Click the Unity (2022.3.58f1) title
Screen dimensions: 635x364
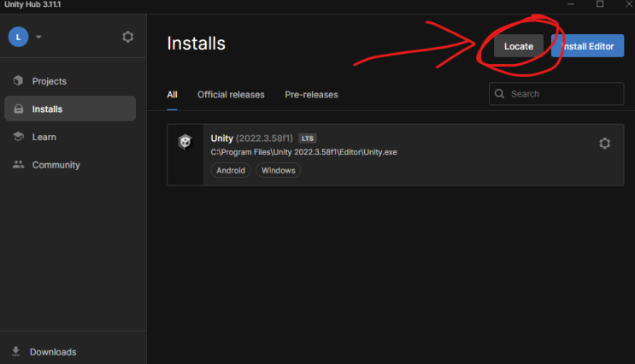point(251,138)
